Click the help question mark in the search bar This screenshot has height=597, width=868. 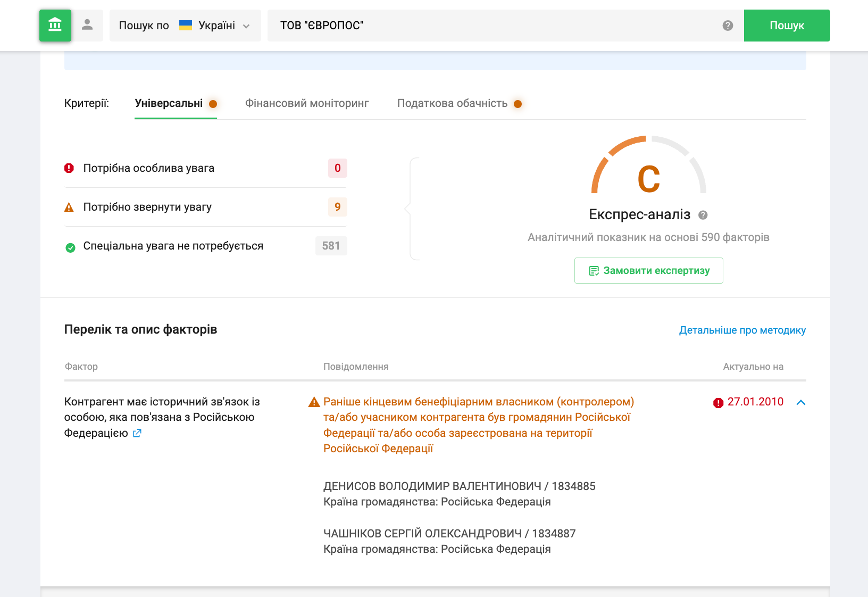[x=727, y=25]
